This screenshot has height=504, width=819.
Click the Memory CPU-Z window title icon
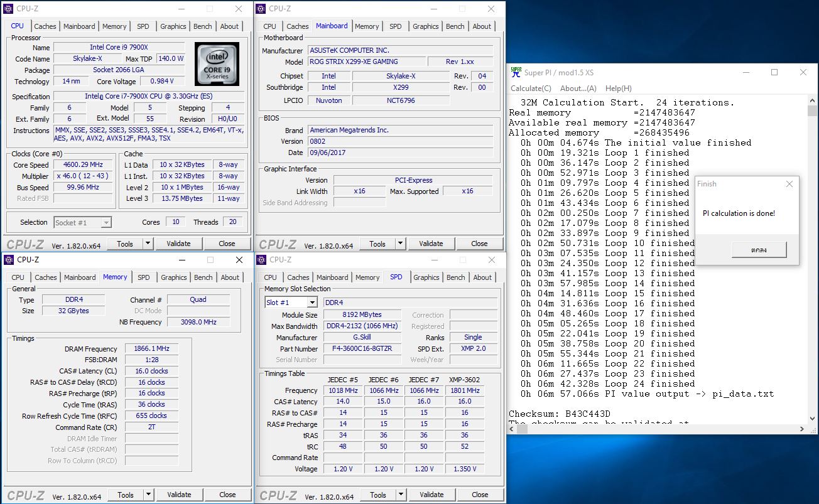[x=9, y=260]
